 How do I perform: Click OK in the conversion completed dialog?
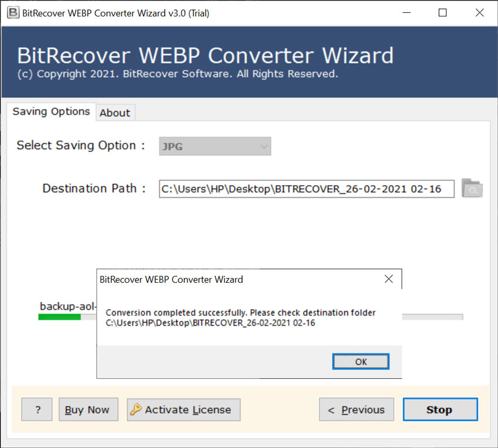(x=360, y=361)
